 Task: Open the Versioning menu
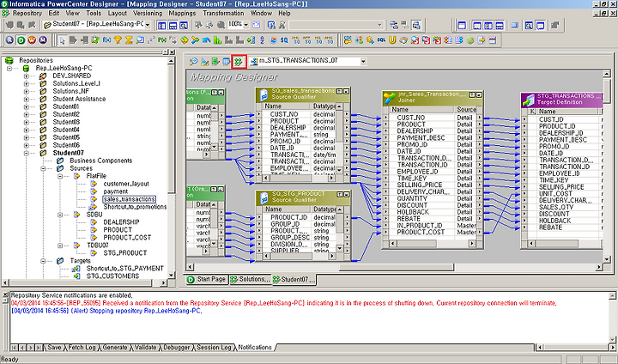148,13
